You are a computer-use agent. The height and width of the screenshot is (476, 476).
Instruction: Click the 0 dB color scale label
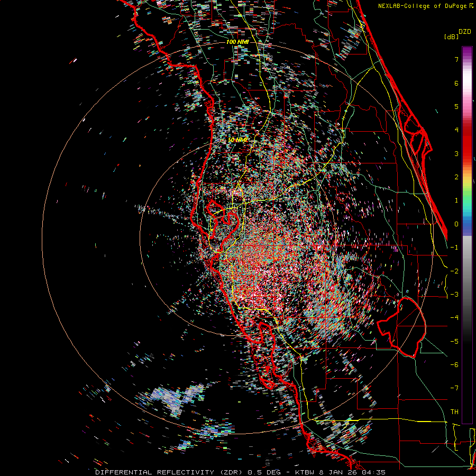click(x=456, y=224)
